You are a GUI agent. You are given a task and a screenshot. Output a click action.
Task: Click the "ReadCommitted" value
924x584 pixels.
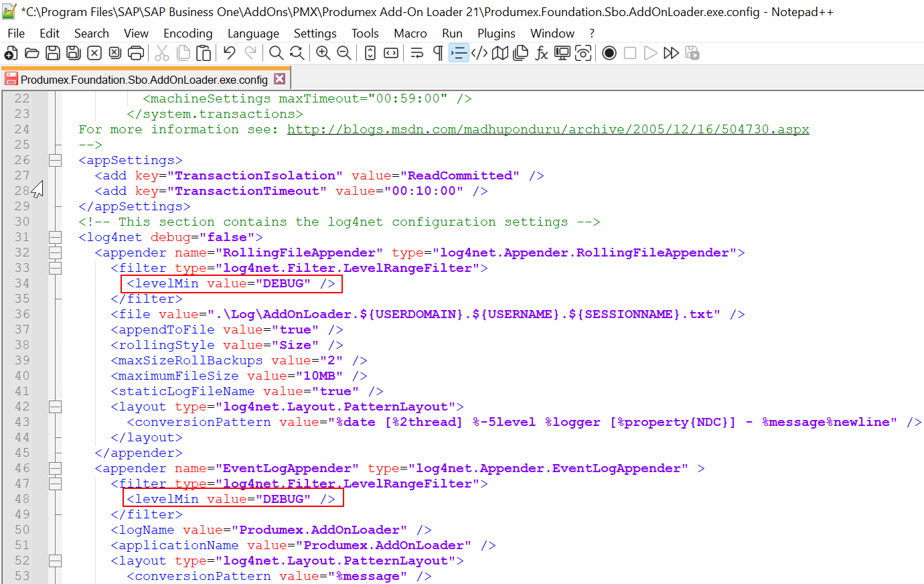(x=460, y=175)
